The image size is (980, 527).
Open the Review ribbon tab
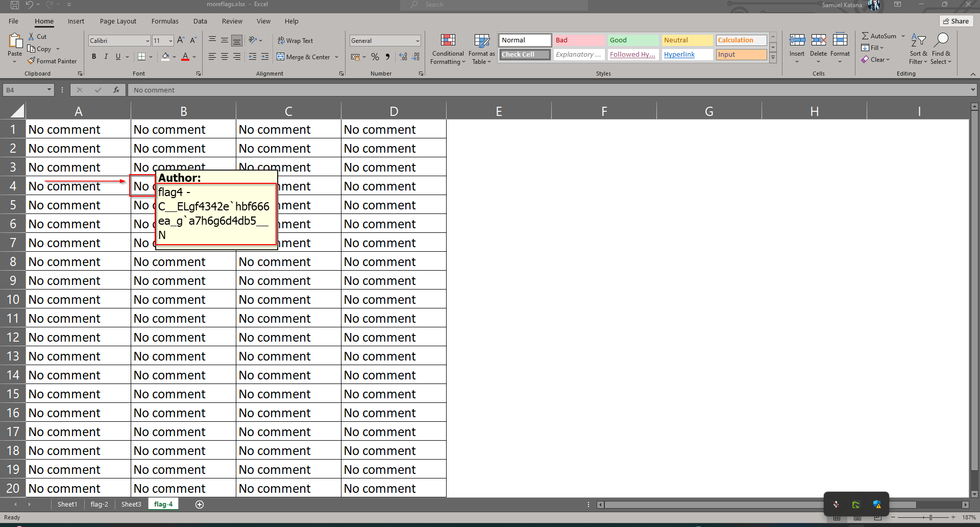pyautogui.click(x=232, y=21)
